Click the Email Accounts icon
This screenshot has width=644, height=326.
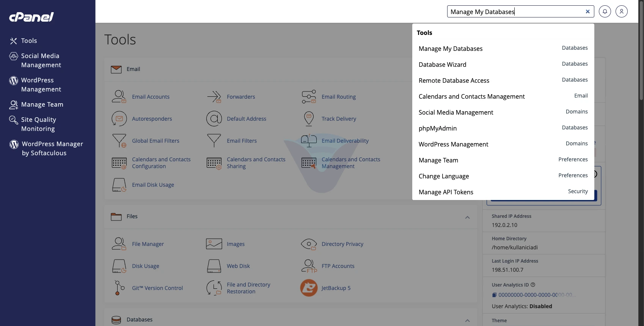pos(119,97)
